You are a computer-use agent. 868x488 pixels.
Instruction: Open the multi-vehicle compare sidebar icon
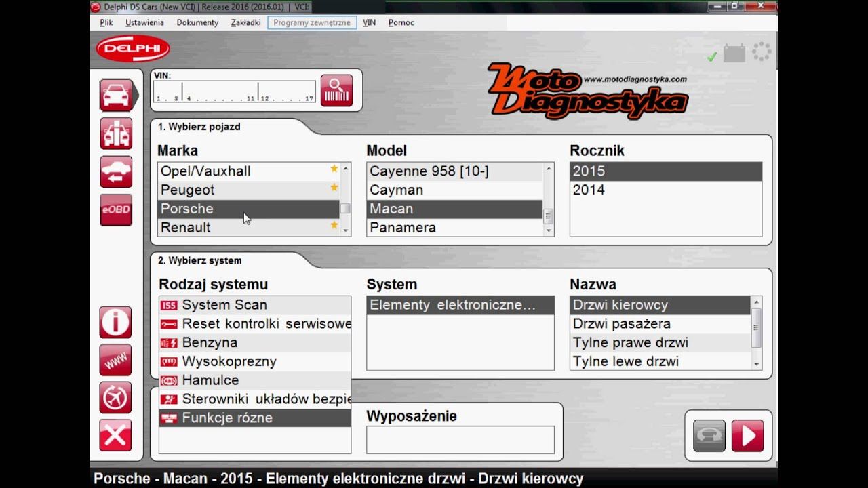coord(116,133)
